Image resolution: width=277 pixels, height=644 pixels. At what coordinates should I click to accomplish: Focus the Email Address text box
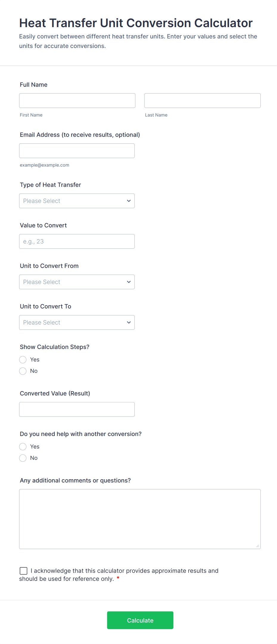click(77, 151)
